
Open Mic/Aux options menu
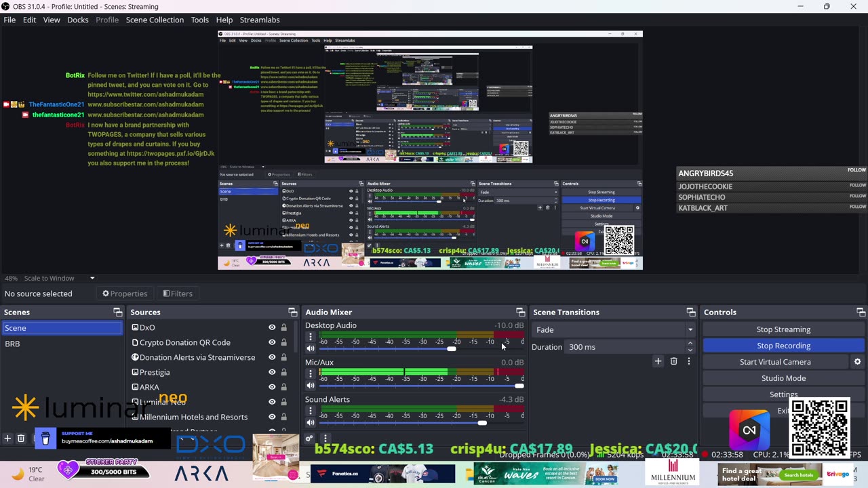311,373
